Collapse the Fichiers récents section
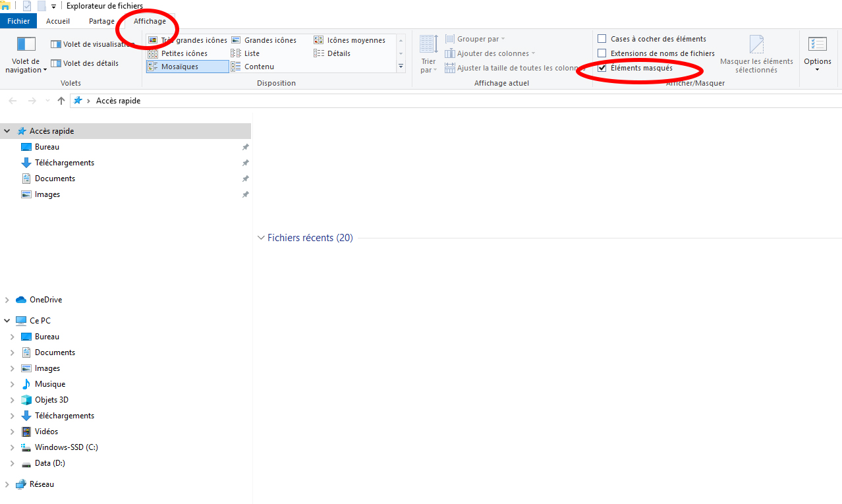 coord(261,238)
